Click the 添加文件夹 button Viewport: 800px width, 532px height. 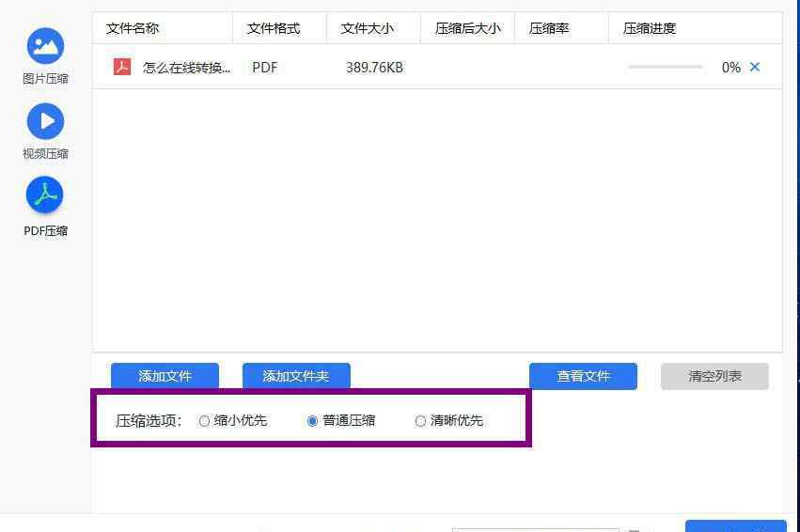(296, 376)
